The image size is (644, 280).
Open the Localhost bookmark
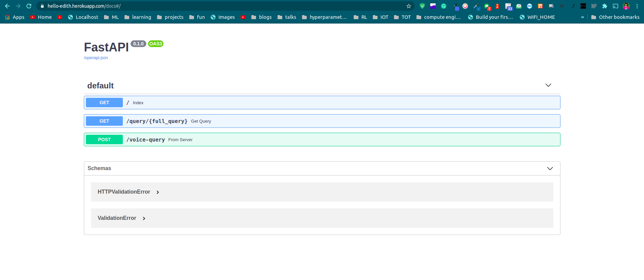[x=83, y=17]
